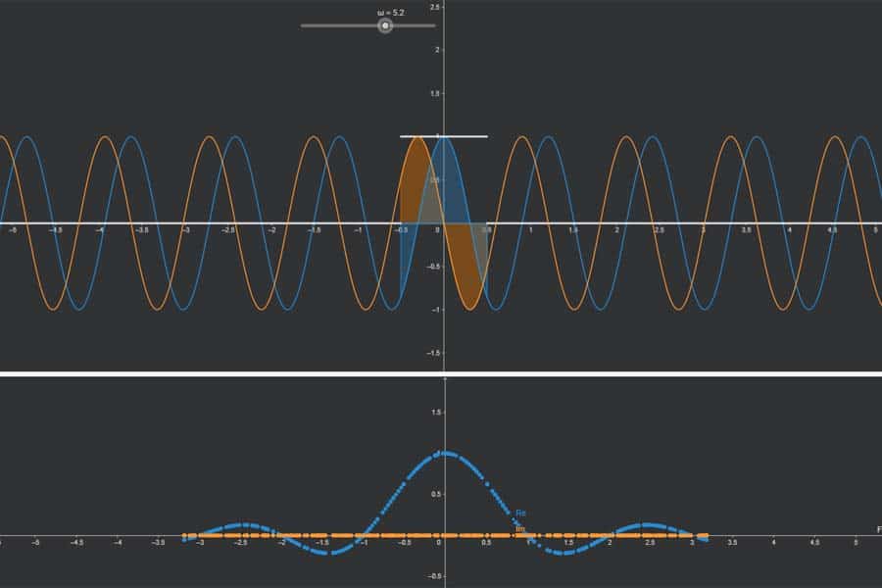The image size is (882, 588).
Task: Click the ω slider handle knob
Action: [385, 25]
